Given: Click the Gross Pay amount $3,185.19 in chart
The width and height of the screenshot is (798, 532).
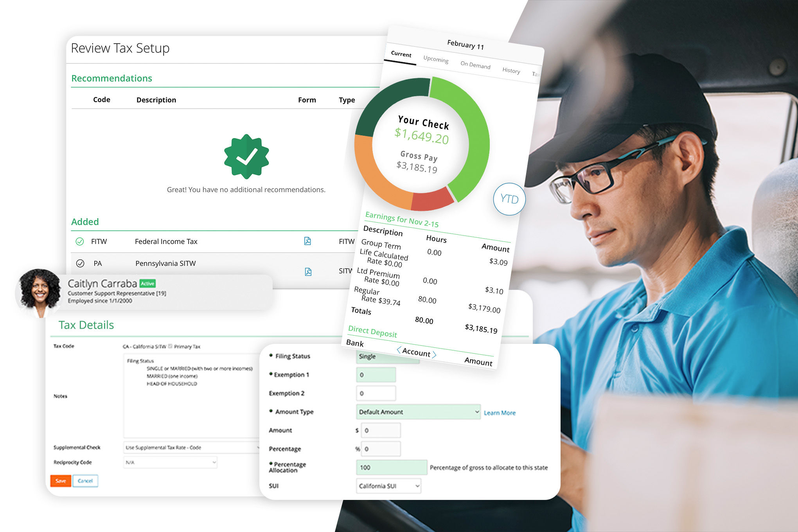Looking at the screenshot, I should (x=417, y=167).
